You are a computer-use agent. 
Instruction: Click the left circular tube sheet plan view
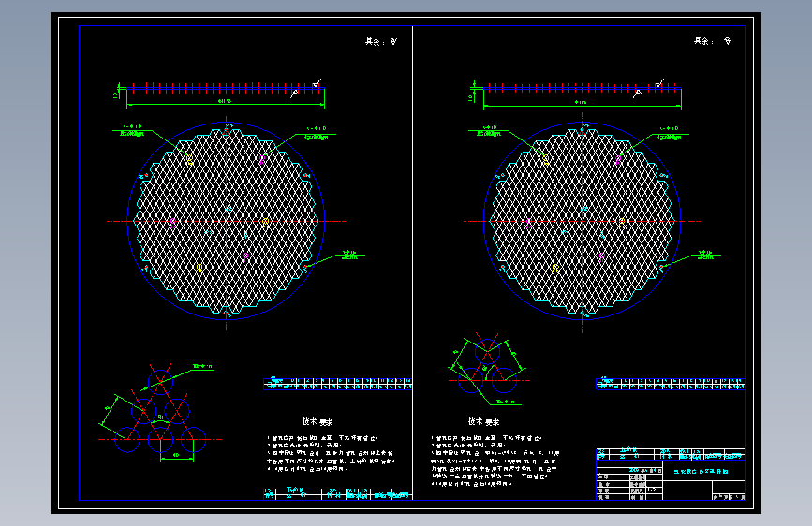click(x=226, y=221)
